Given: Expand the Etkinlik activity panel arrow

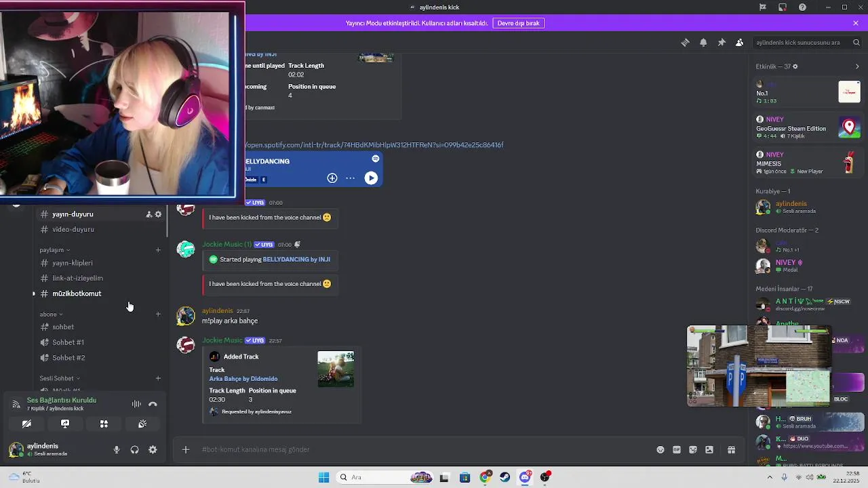Looking at the screenshot, I should [x=857, y=66].
